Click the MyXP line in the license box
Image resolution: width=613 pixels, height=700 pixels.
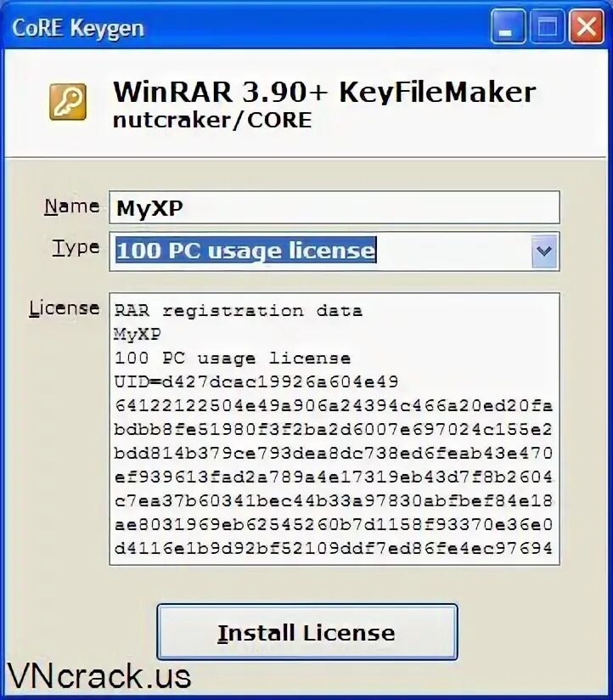coord(138,335)
